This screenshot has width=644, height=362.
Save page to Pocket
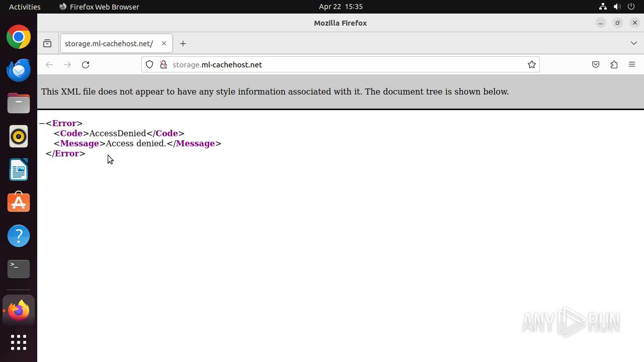[596, 64]
